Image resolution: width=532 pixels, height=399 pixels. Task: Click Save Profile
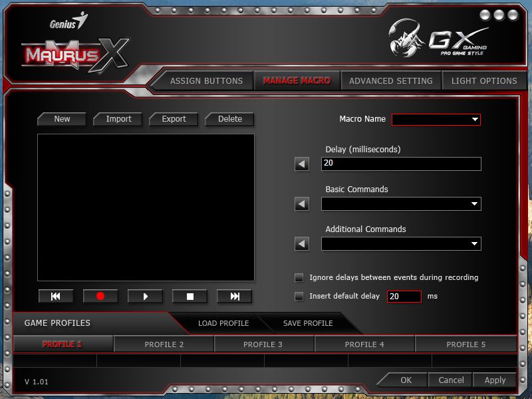point(308,323)
